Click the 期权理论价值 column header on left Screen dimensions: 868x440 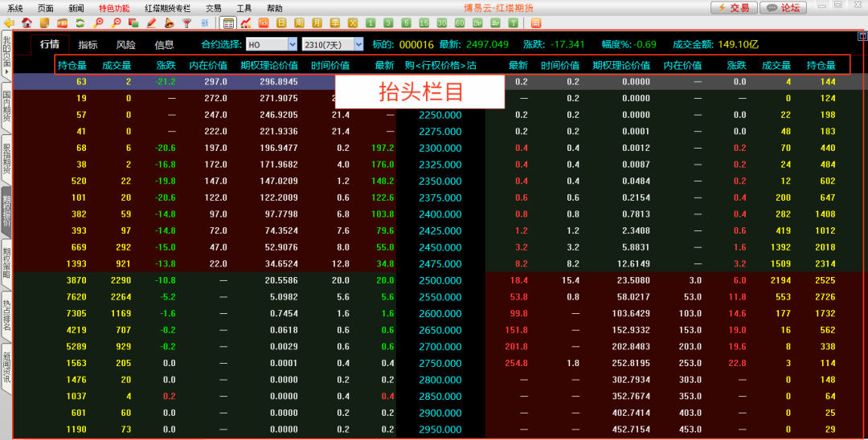[x=269, y=65]
